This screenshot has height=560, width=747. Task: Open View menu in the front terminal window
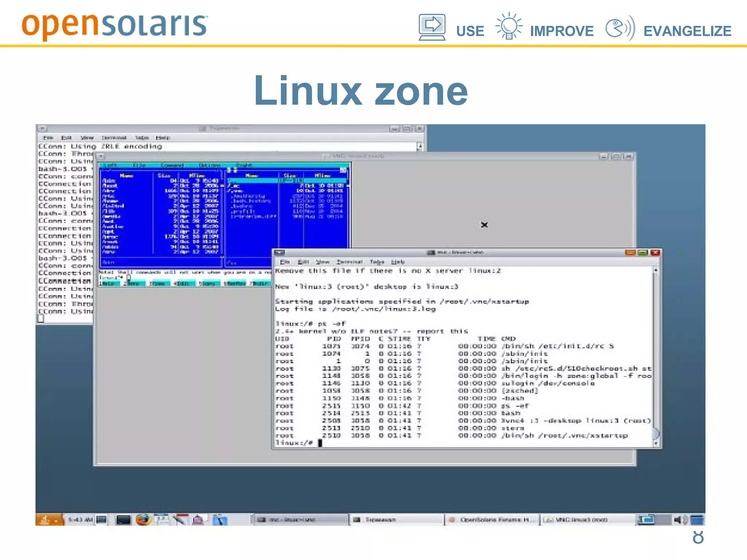323,262
